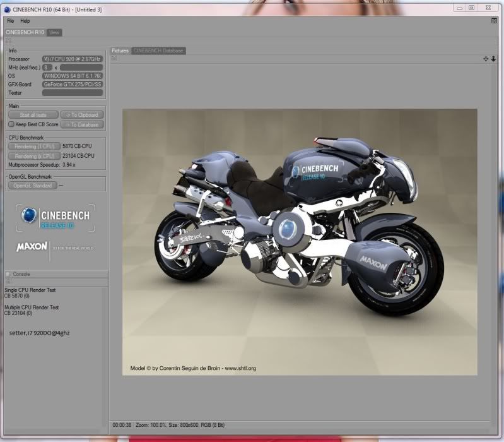
Task: Click the grip handle below the CINEBENCH R10 tab
Action: coord(8,40)
